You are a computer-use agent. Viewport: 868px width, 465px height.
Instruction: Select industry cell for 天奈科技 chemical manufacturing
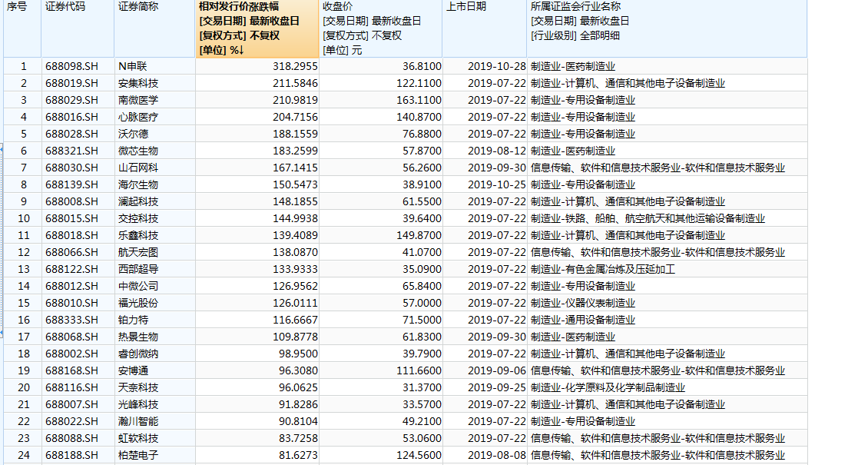[x=608, y=387]
